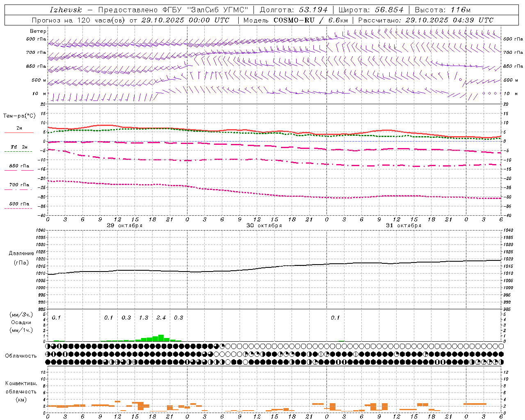Viewport: 525px width, 420px height.
Task: Click the tallest green precipitation bar
Action: click(x=161, y=338)
